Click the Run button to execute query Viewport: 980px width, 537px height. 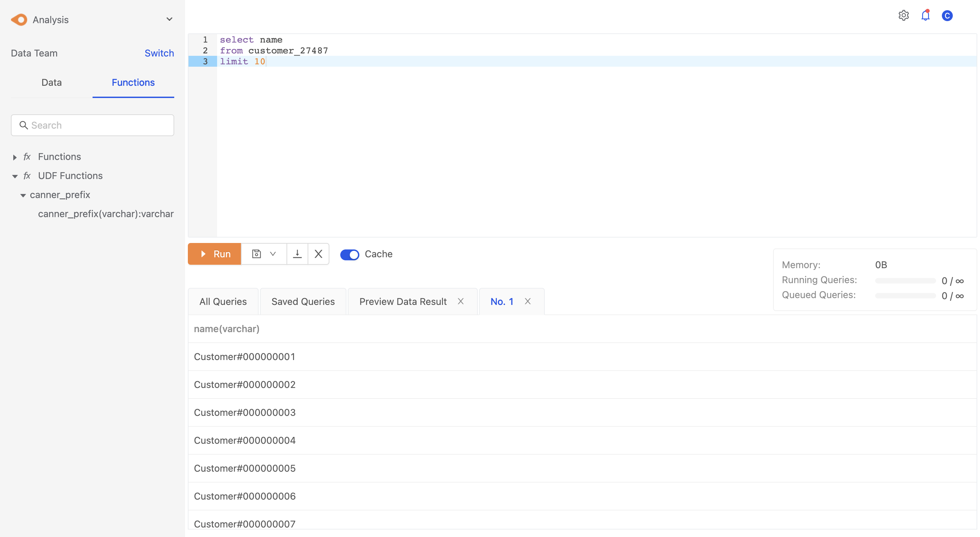click(214, 253)
